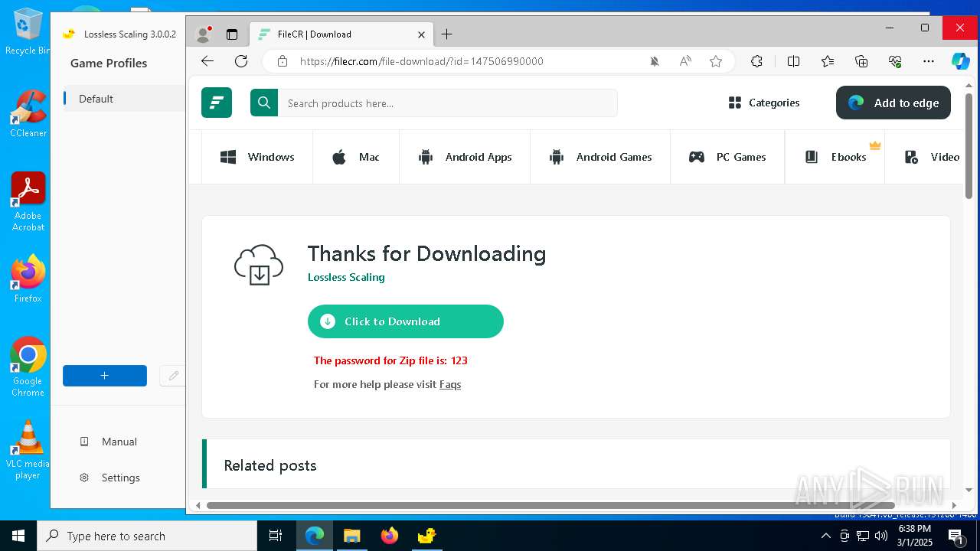Click the green search magnifier icon
This screenshot has height=551, width=980.
pos(264,103)
